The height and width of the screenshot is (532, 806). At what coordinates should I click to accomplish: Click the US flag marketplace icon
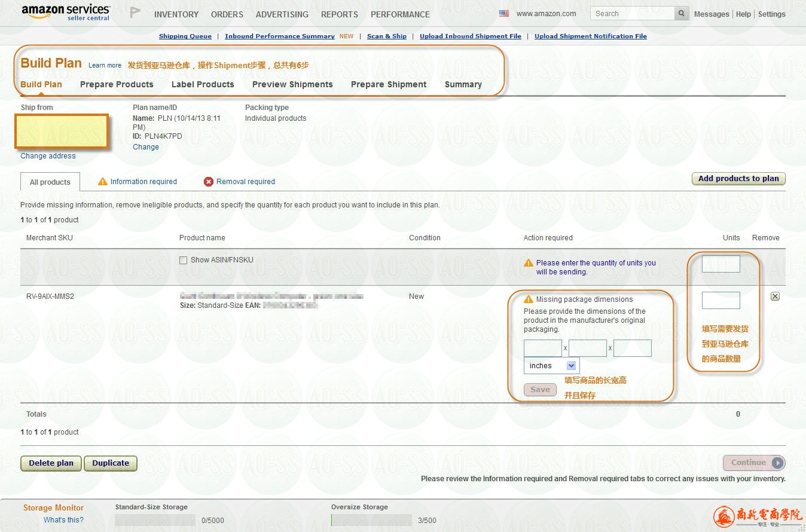tap(504, 14)
